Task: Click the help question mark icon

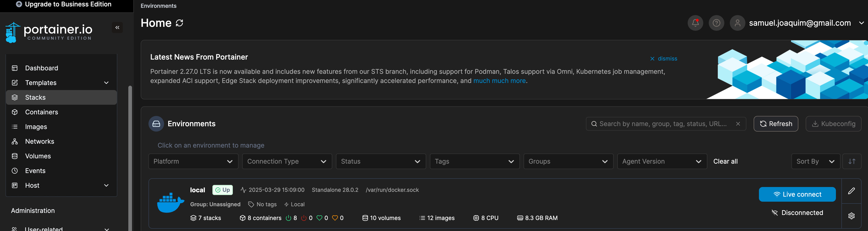Action: pyautogui.click(x=716, y=23)
